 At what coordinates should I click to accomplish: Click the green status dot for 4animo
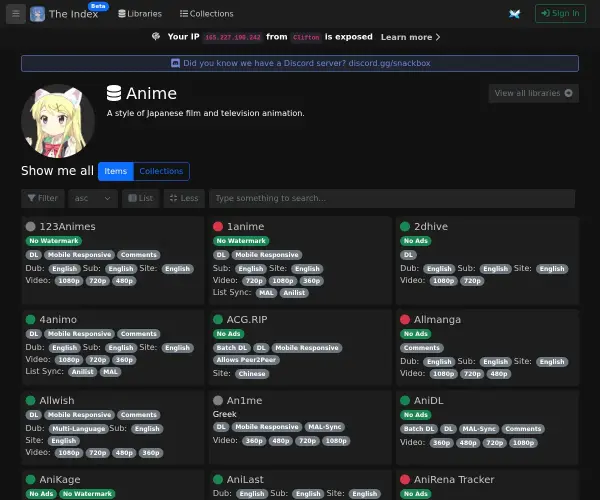(x=30, y=319)
